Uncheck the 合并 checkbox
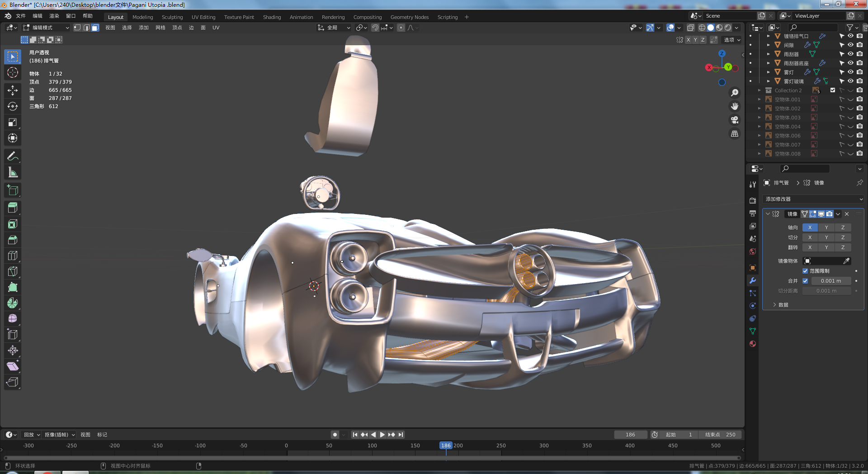The image size is (868, 474). click(805, 281)
